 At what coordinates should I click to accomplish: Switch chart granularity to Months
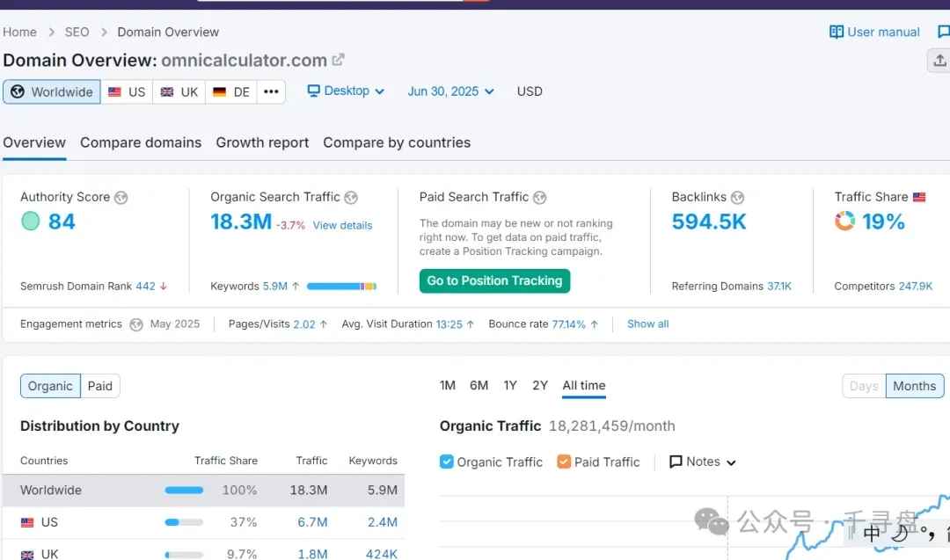point(914,386)
